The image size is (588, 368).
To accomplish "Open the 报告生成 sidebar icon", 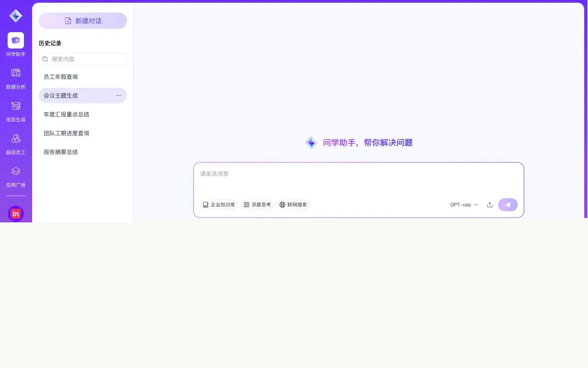I will 16,106.
